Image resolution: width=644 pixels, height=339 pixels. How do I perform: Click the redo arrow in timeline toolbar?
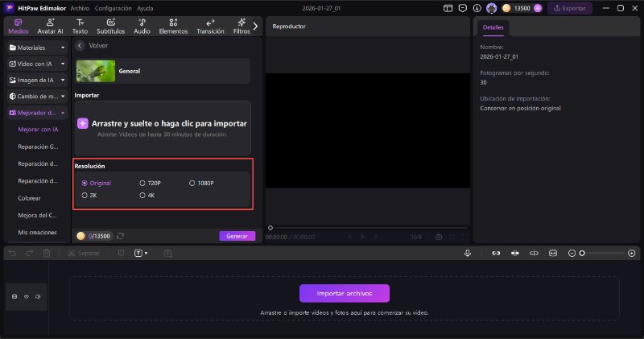29,253
